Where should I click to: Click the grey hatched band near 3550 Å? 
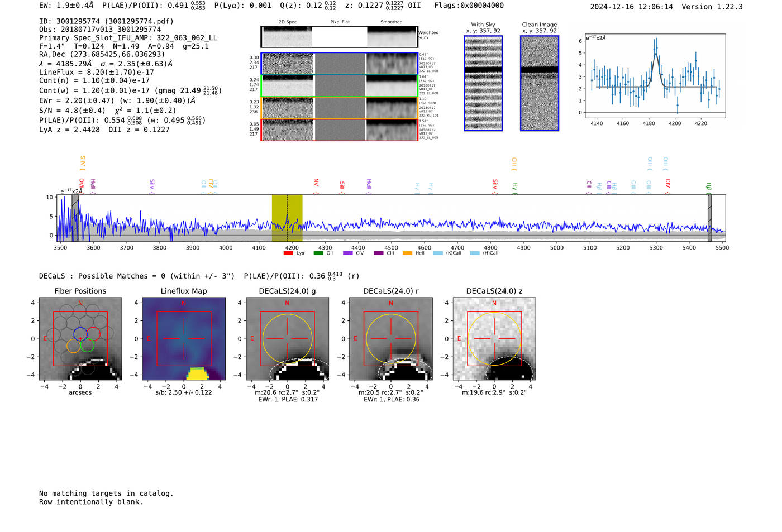[75, 218]
